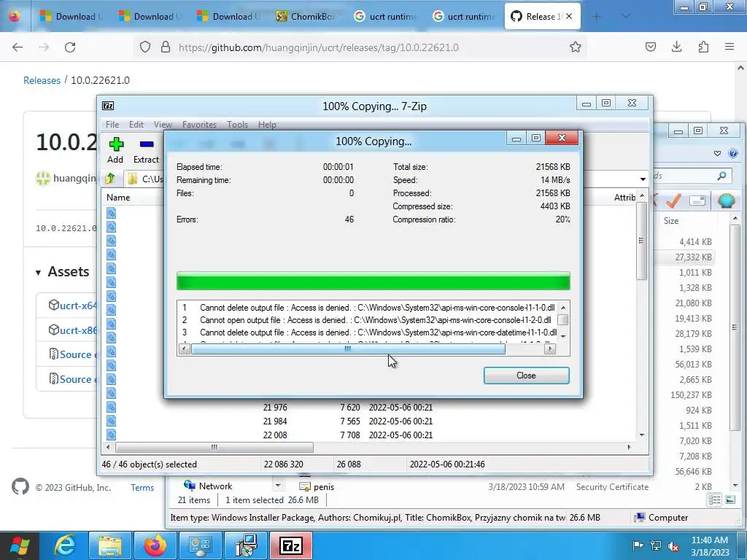Click the GitHub logo in page footer
The image size is (747, 560).
click(x=20, y=486)
